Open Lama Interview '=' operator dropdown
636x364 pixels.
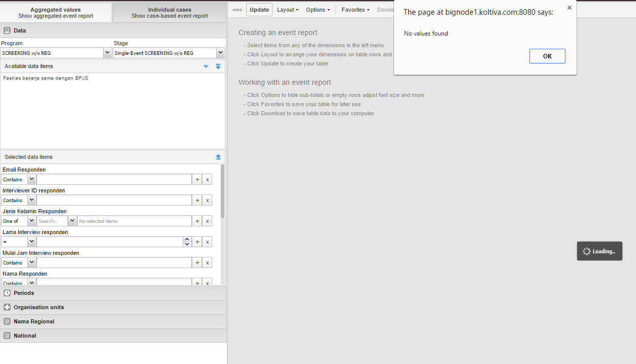click(x=31, y=242)
